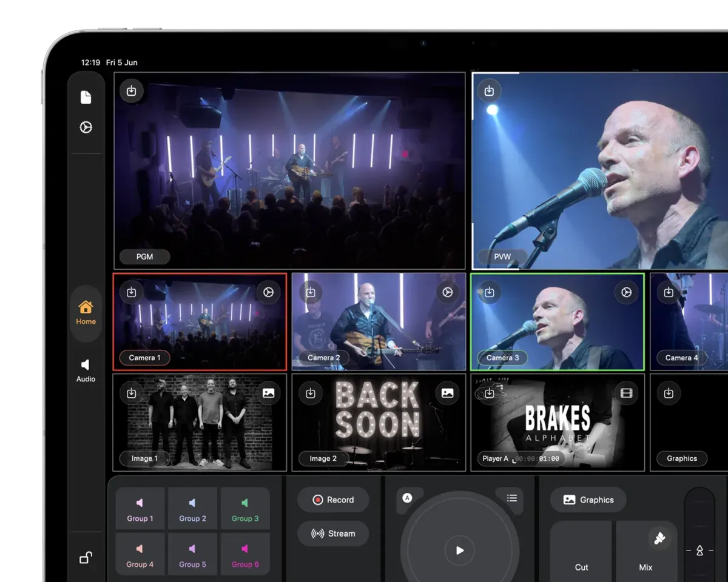Screen dimensions: 728x582
Task: Open the Graphics button in the transition panel
Action: 588,500
